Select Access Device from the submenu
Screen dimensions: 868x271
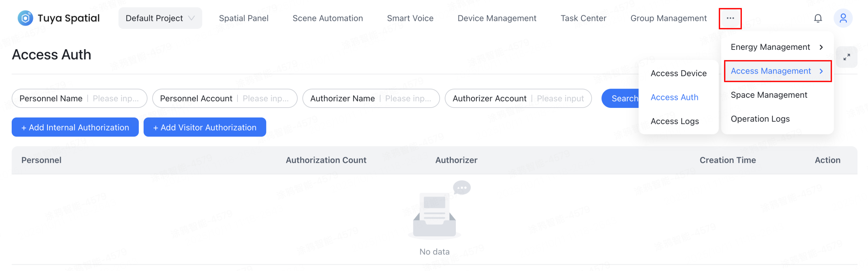click(679, 73)
